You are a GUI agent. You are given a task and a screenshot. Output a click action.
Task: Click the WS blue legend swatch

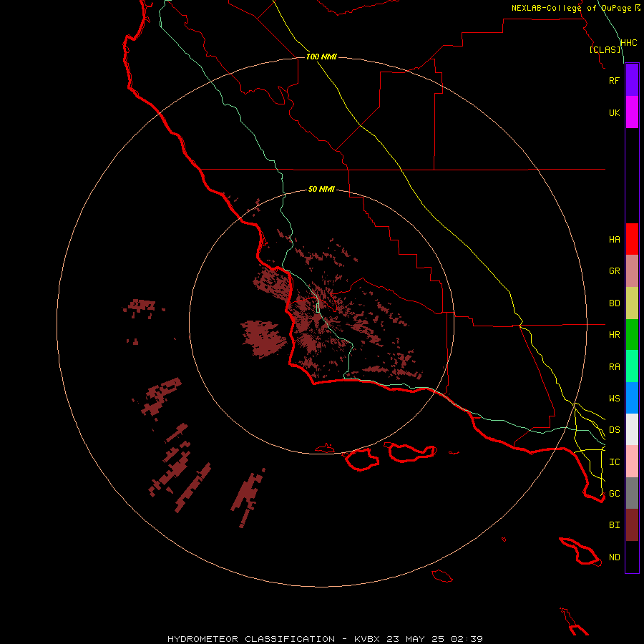(632, 398)
